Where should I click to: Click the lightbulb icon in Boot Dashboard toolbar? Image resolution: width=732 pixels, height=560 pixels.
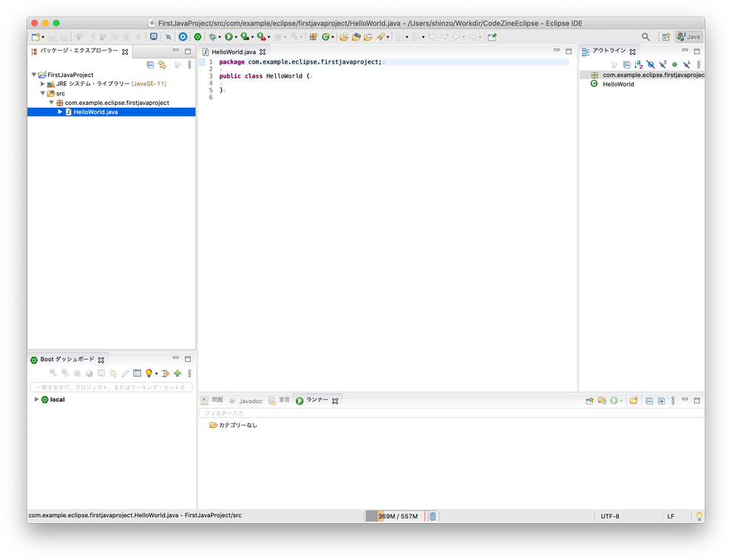[149, 374]
